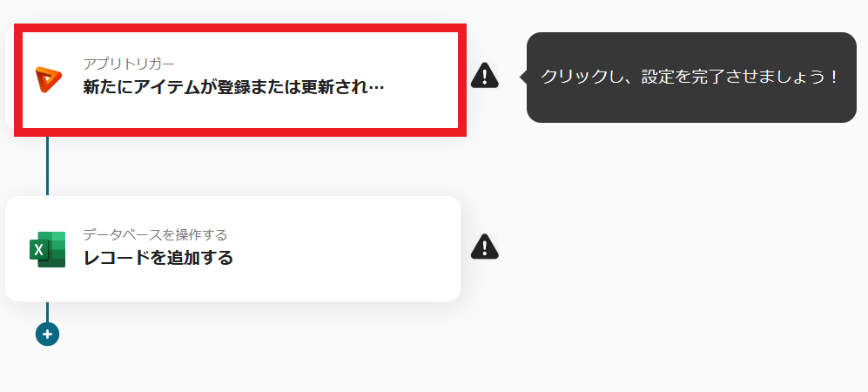Click the warning icon beside レコードを追加する card
868x392 pixels.
[x=484, y=247]
